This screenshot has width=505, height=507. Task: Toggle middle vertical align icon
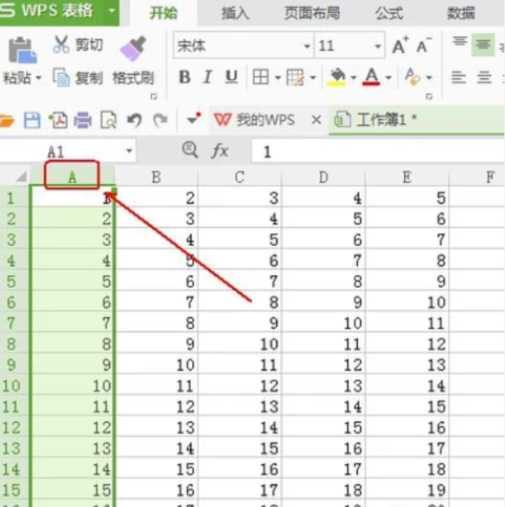(483, 44)
